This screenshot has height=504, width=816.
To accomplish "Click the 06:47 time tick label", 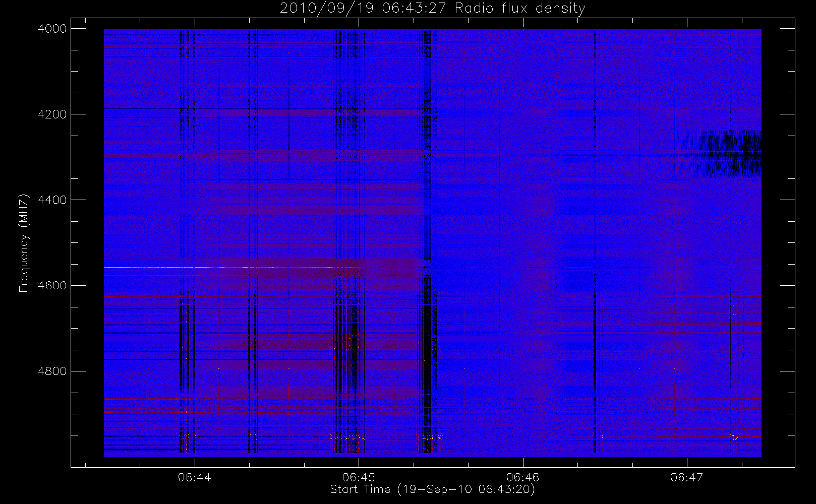I will [x=687, y=477].
